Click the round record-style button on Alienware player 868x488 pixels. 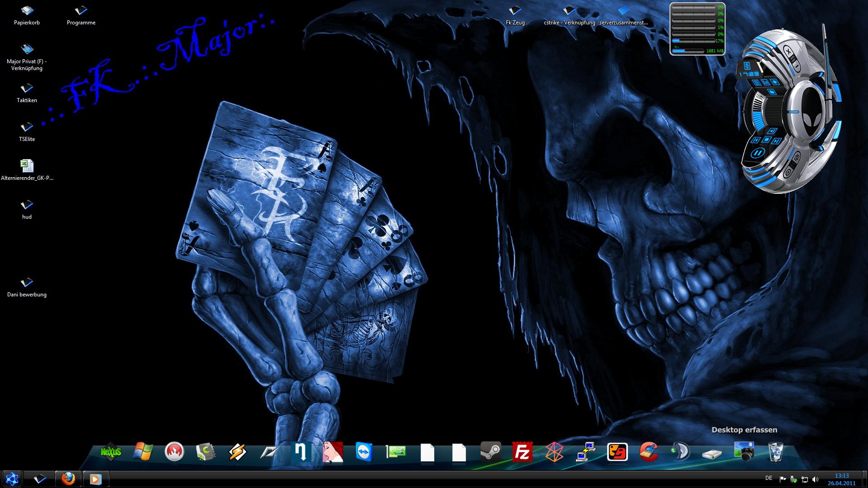click(788, 172)
